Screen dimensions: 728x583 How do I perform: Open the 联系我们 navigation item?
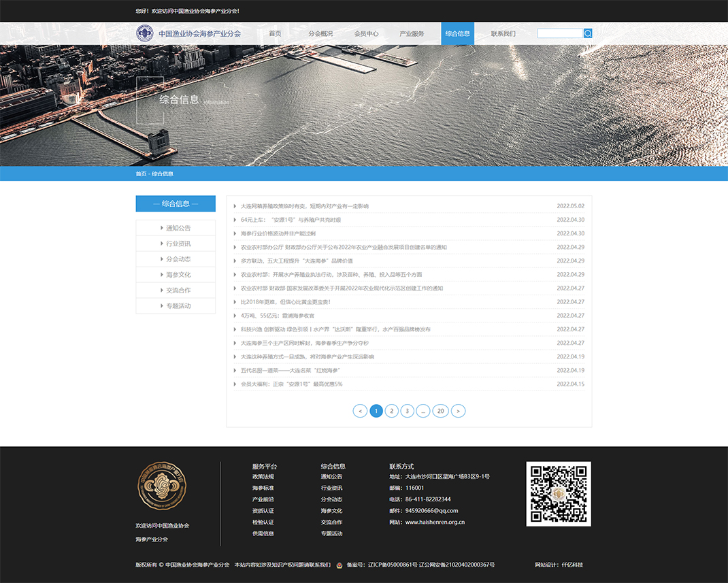pyautogui.click(x=503, y=33)
